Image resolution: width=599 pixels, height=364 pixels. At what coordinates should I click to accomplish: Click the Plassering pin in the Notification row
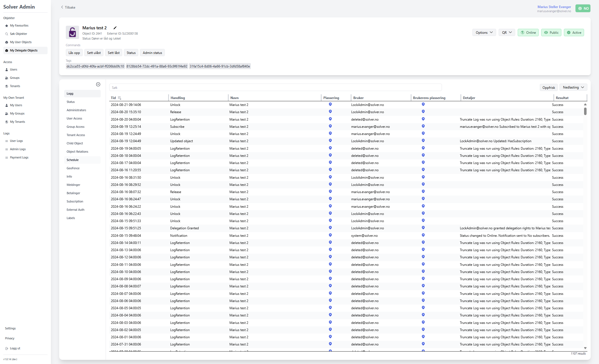[330, 235]
